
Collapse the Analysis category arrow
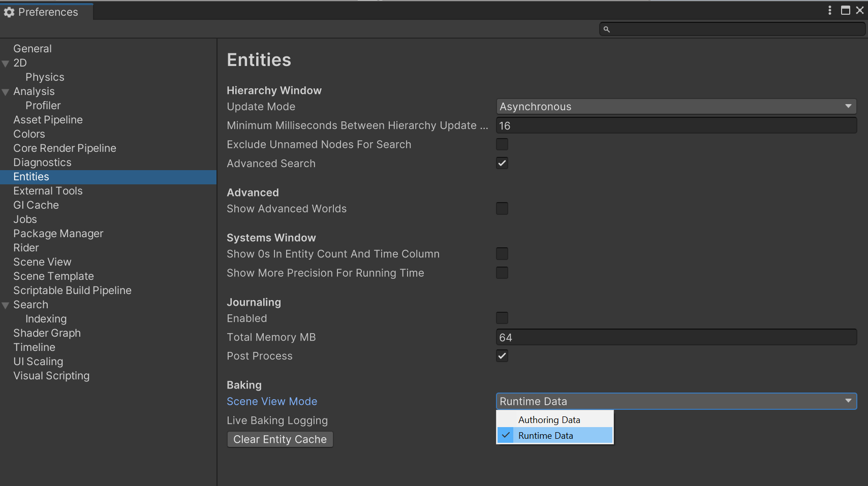6,92
